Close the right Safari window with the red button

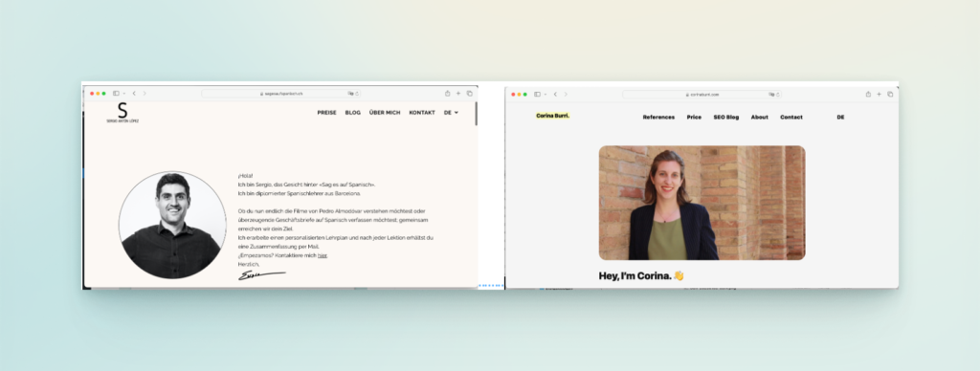click(513, 95)
